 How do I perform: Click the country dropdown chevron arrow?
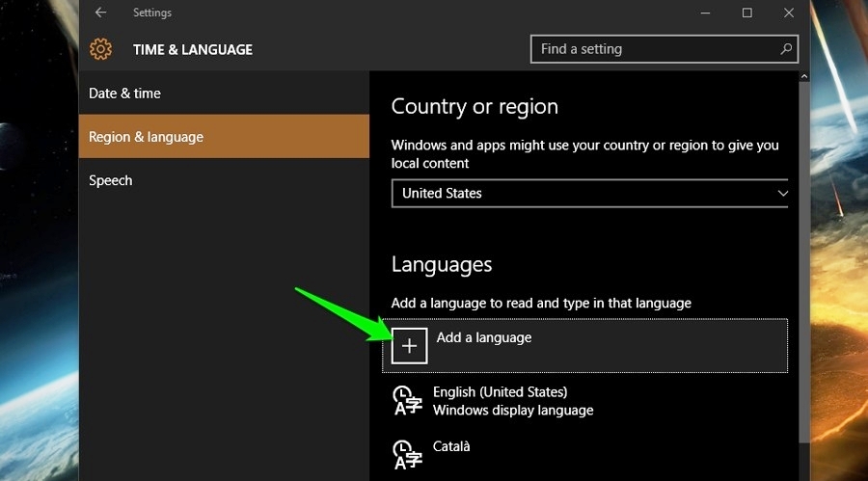click(x=782, y=193)
